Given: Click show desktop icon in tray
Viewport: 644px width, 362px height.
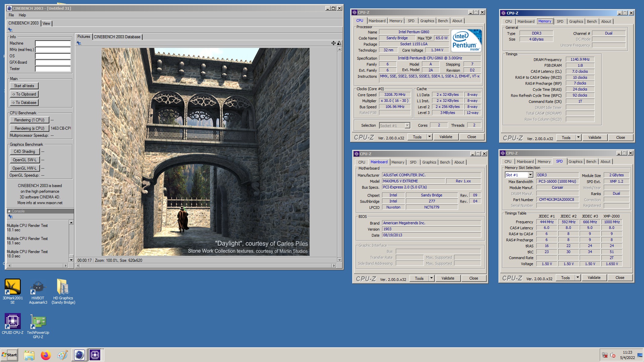Looking at the screenshot, I should click(640, 355).
